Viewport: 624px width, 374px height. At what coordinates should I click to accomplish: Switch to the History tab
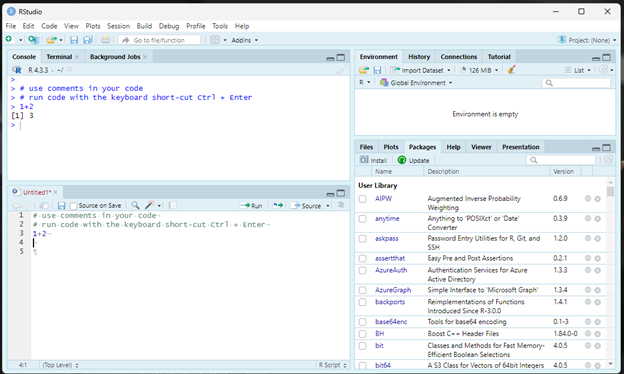coord(419,57)
